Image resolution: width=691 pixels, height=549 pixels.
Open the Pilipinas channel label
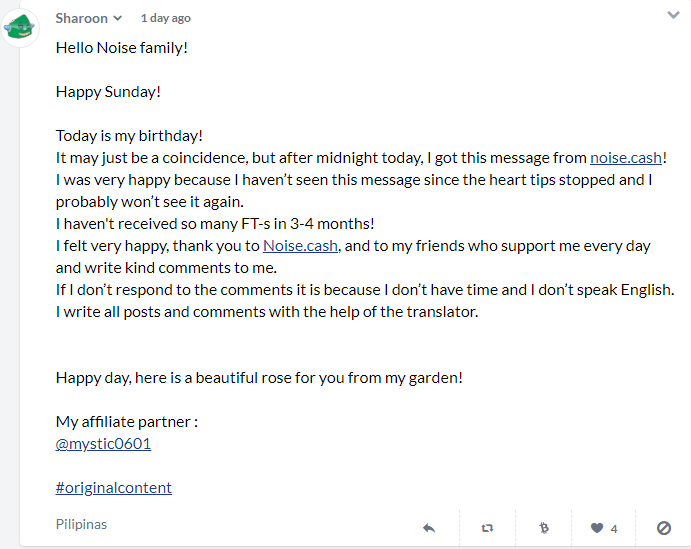(x=81, y=524)
